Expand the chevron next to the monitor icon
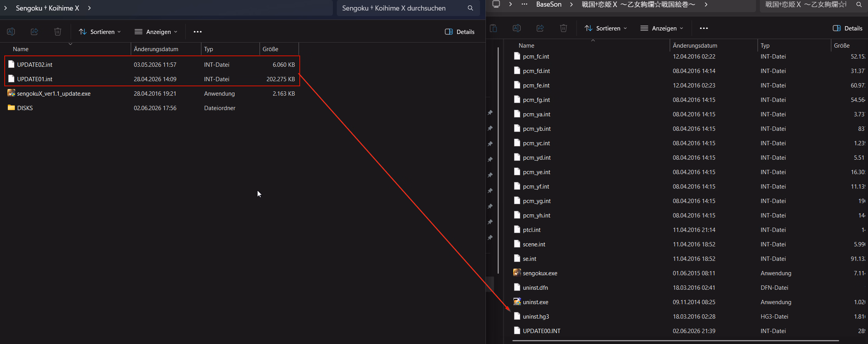Image resolution: width=868 pixels, height=344 pixels. pos(510,4)
